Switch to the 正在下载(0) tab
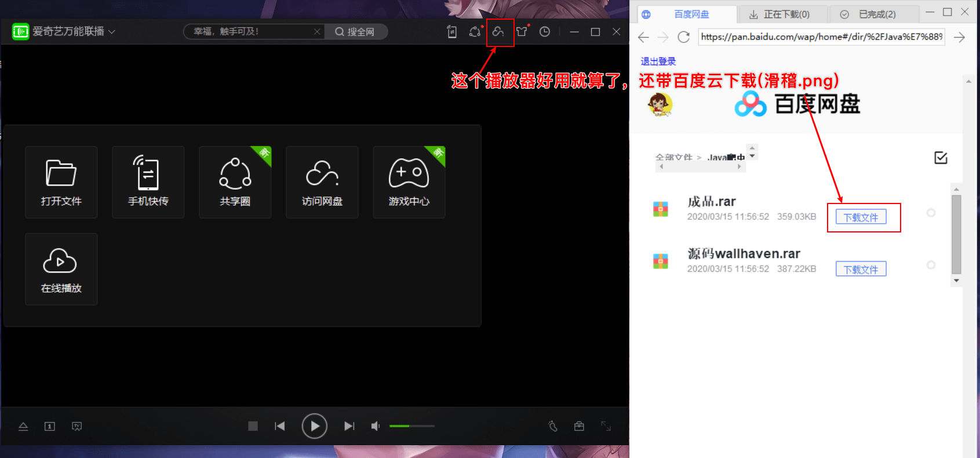Screen dimensions: 980x458 pyautogui.click(x=779, y=14)
